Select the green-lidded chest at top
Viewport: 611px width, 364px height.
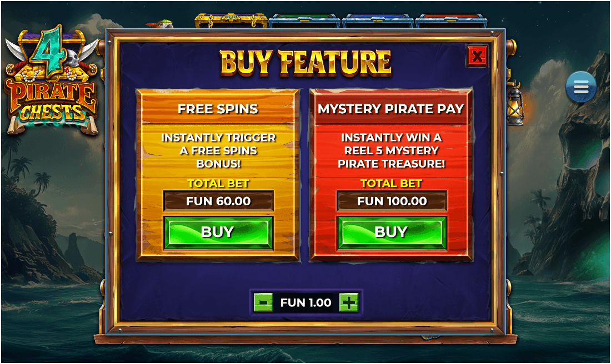(x=304, y=21)
